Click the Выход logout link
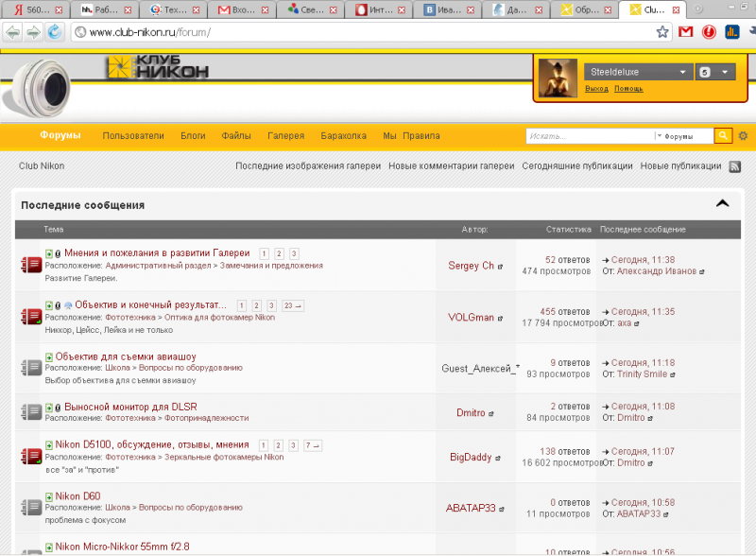Image resolution: width=756 pixels, height=556 pixels. click(596, 88)
